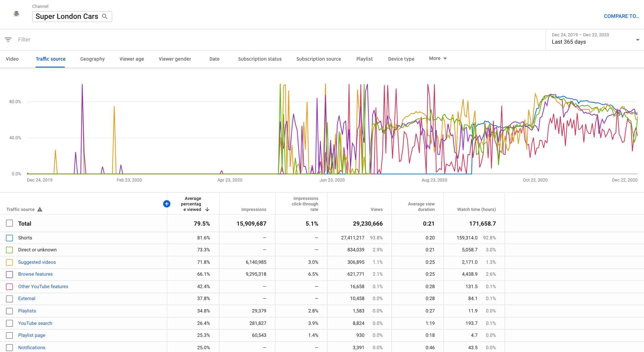Toggle the Browse features checkbox
The height and width of the screenshot is (352, 644).
[x=9, y=274]
